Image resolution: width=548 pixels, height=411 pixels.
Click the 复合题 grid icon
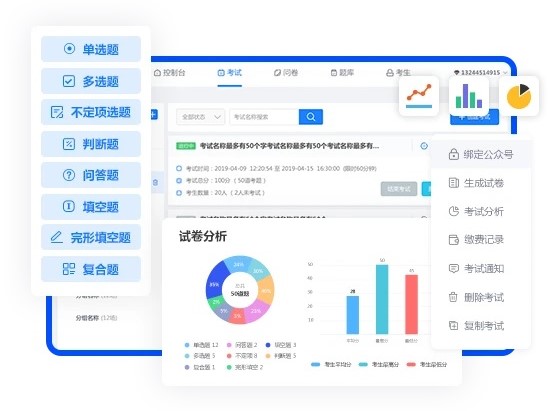(x=68, y=269)
